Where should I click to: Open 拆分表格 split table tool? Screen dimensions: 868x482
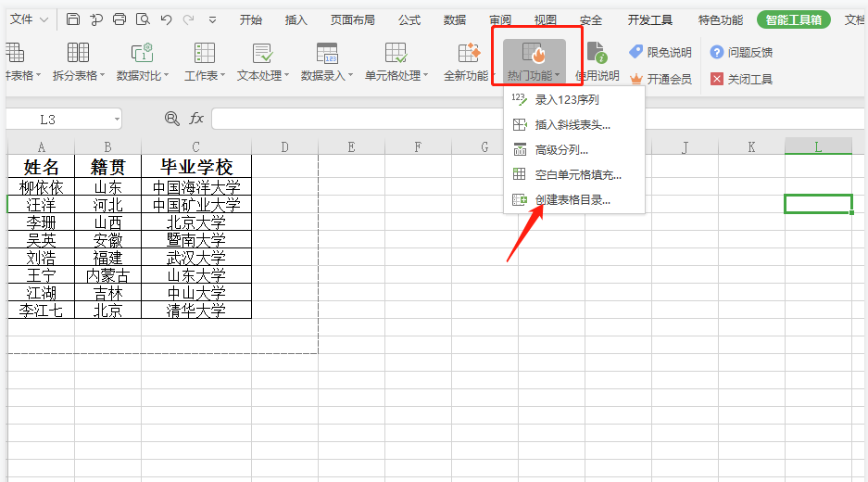coord(78,61)
